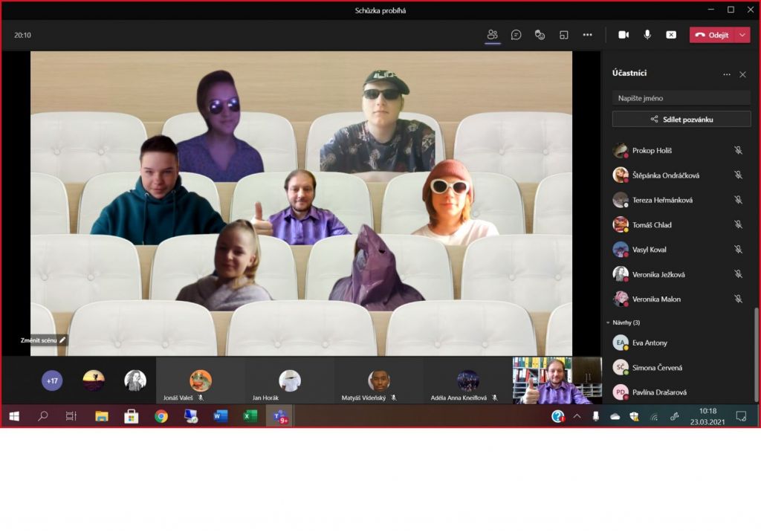
Task: Click the stop sharing screen icon
Action: pos(671,35)
